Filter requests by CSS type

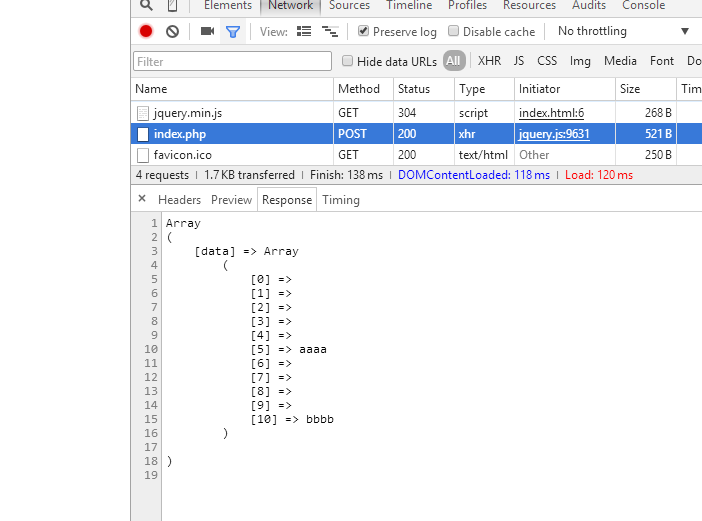(x=547, y=61)
